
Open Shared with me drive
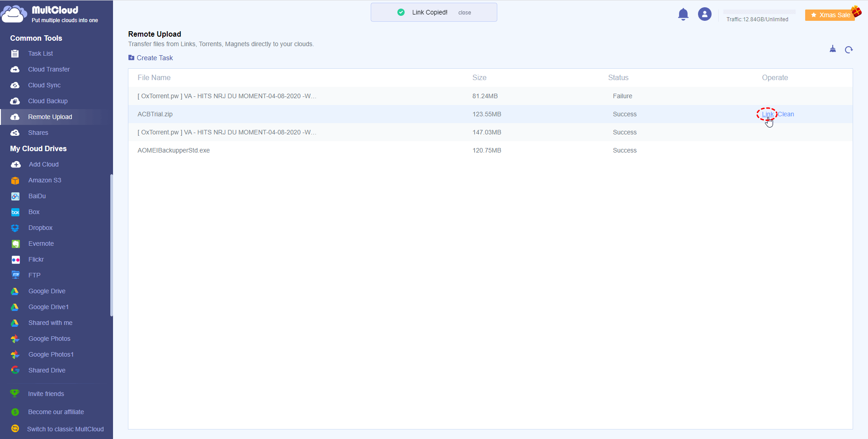pos(51,323)
